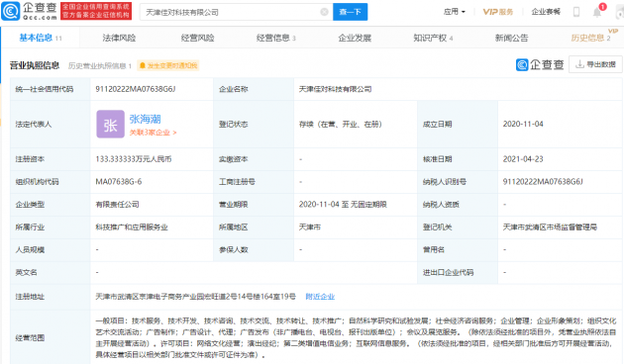Click the Qcc.com logo icon
The width and height of the screenshot is (624, 364).
tap(10, 11)
